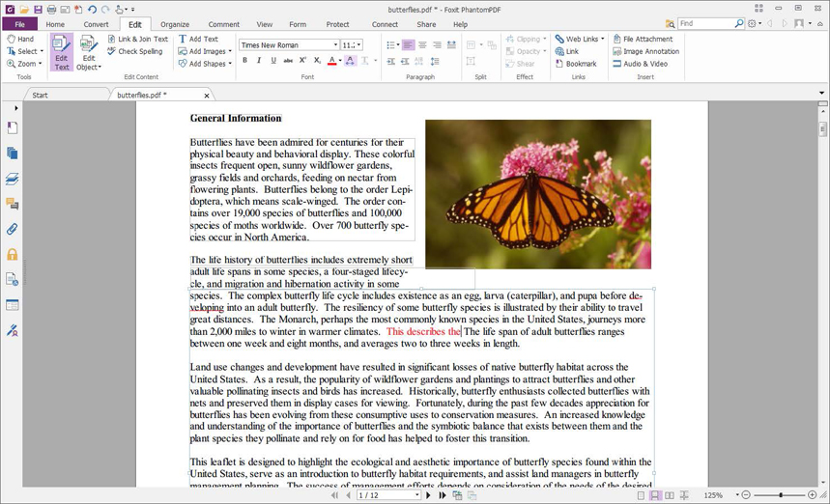
Task: Activate the Edit Text tool
Action: point(62,52)
